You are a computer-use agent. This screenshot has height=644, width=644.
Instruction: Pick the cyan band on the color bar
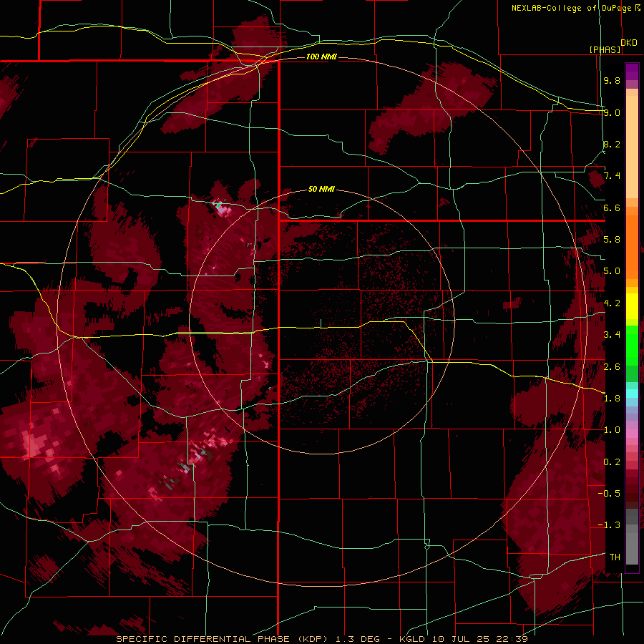coord(632,394)
